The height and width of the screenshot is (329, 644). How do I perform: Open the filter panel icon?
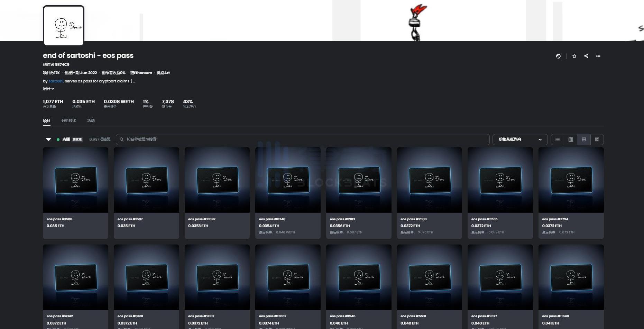tap(48, 140)
